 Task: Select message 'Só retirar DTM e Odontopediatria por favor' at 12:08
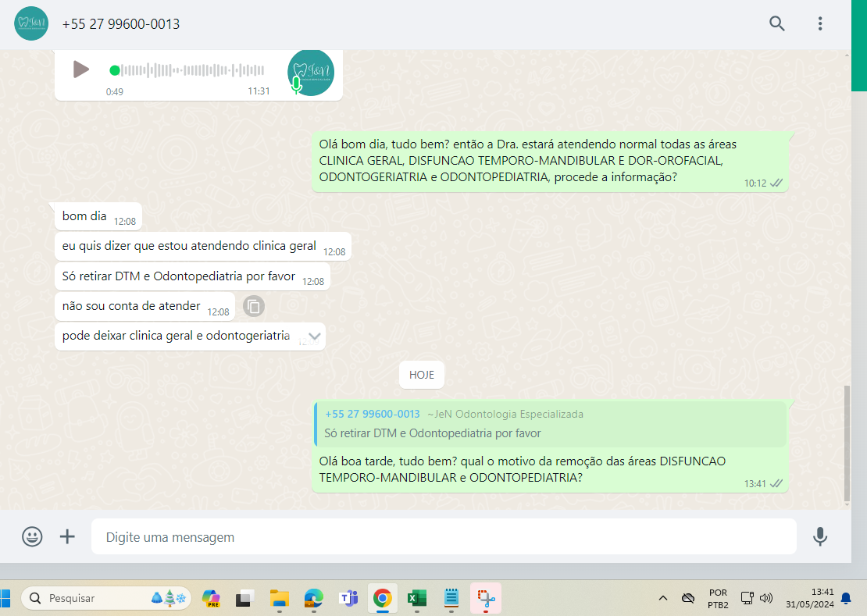[x=192, y=276]
